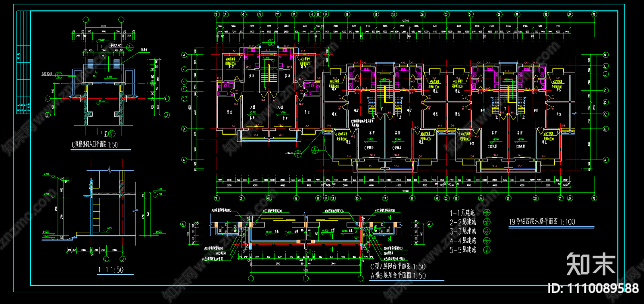Image resolution: width=644 pixels, height=304 pixels.
Task: Select left-side axis bubble K of main plan
Action: pos(184,69)
